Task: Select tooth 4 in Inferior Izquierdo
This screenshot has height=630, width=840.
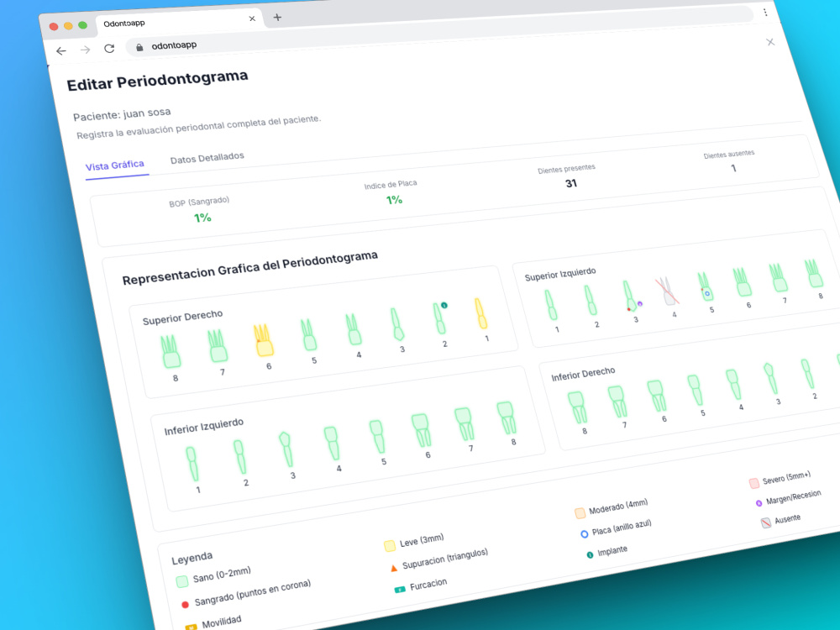Action: [x=332, y=443]
